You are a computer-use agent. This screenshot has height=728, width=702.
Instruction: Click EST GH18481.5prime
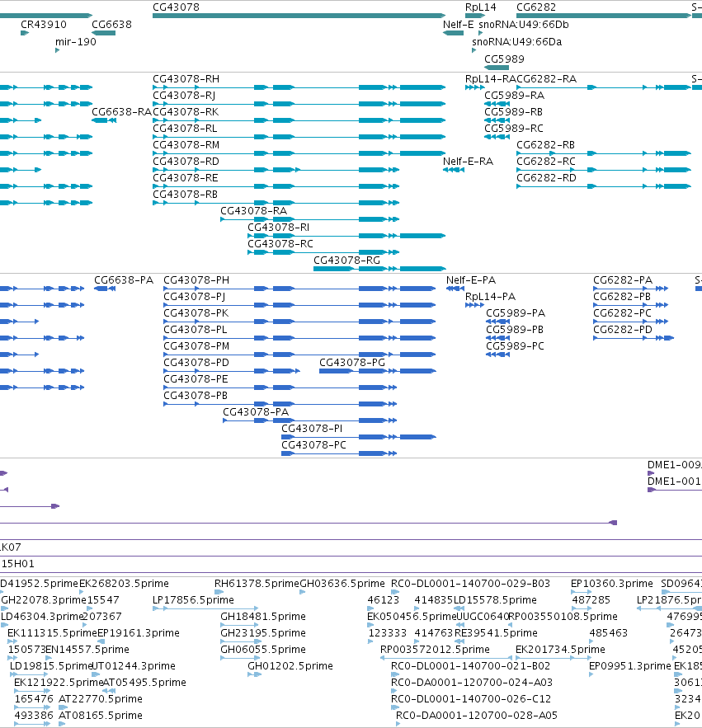tap(263, 617)
